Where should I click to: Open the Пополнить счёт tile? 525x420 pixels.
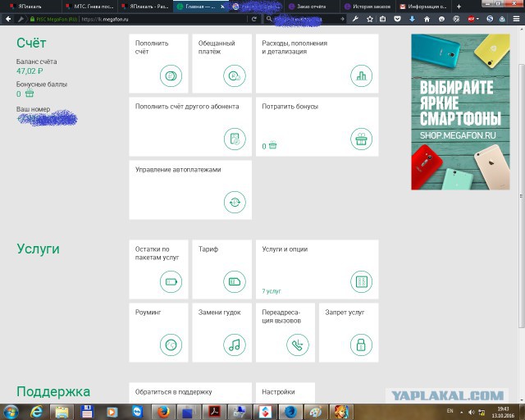click(x=158, y=63)
